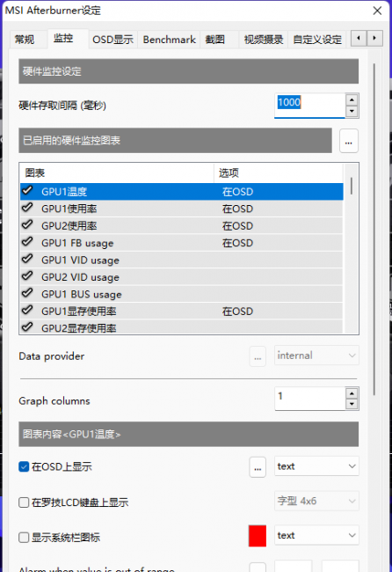Image resolution: width=392 pixels, height=572 pixels.
Task: Disable the 在OSD上显示 checkbox
Action: [x=24, y=466]
